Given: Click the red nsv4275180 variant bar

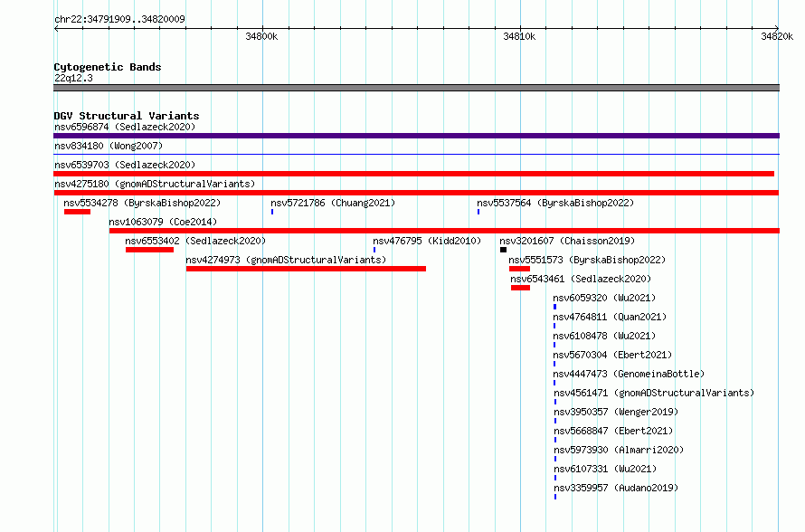Looking at the screenshot, I should tap(416, 193).
